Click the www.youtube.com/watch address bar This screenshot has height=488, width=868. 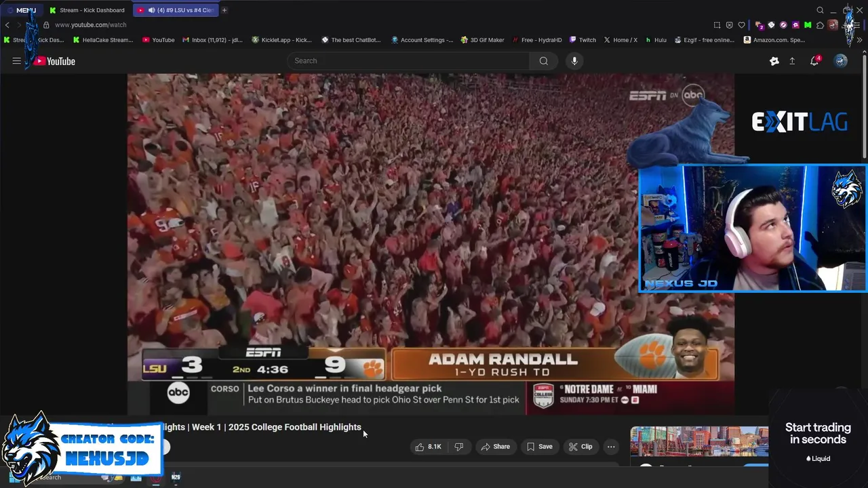[x=90, y=25]
